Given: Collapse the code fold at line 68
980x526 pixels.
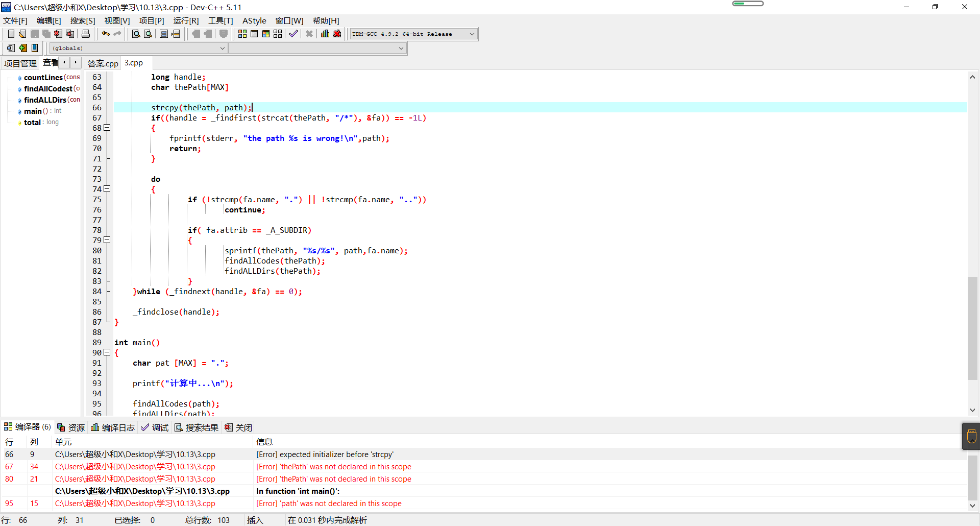Looking at the screenshot, I should pyautogui.click(x=107, y=128).
